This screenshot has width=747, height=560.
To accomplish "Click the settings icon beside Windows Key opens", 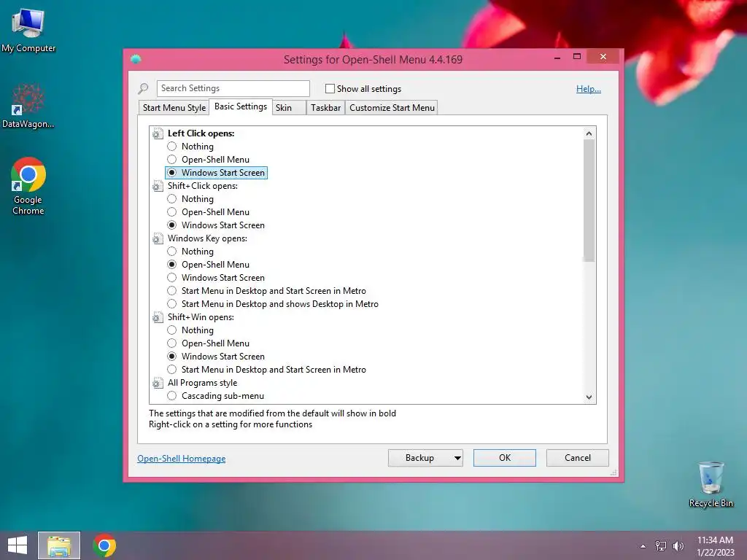I will tap(158, 238).
